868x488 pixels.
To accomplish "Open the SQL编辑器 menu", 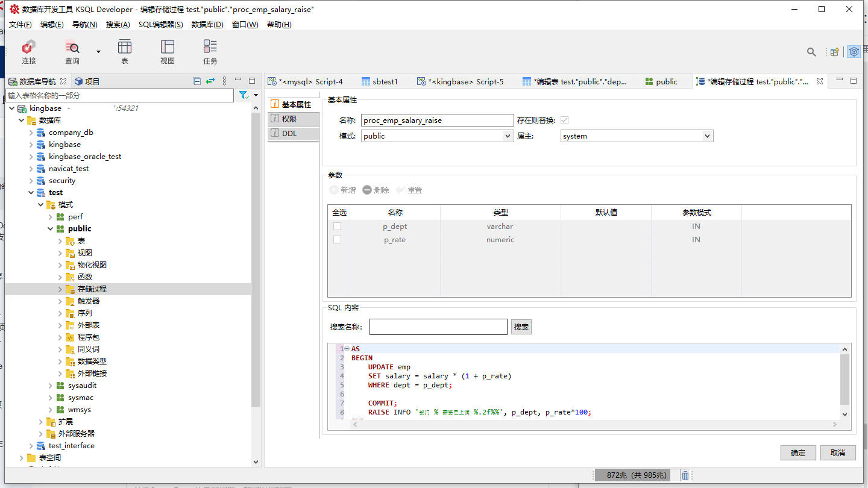I will (x=160, y=25).
